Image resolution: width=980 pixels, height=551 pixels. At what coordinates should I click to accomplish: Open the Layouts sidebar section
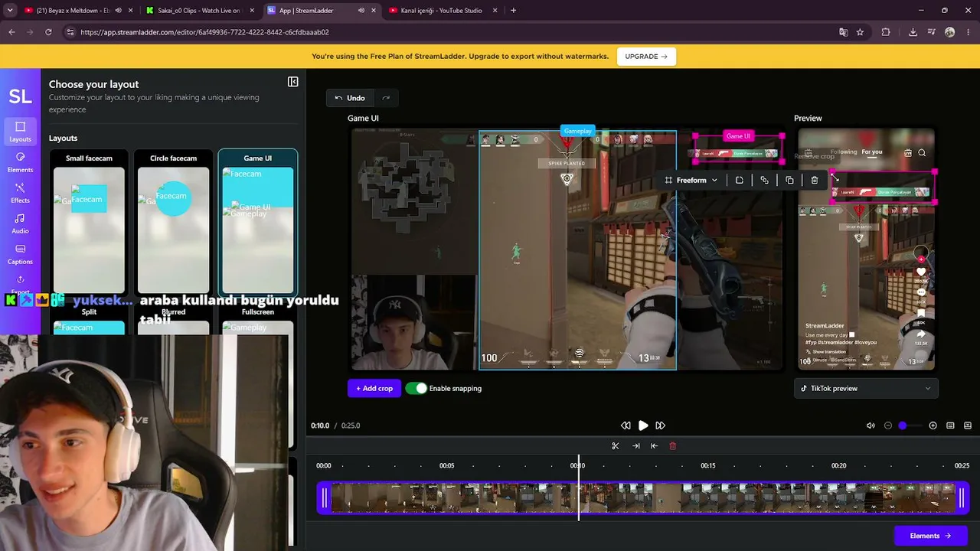click(20, 131)
